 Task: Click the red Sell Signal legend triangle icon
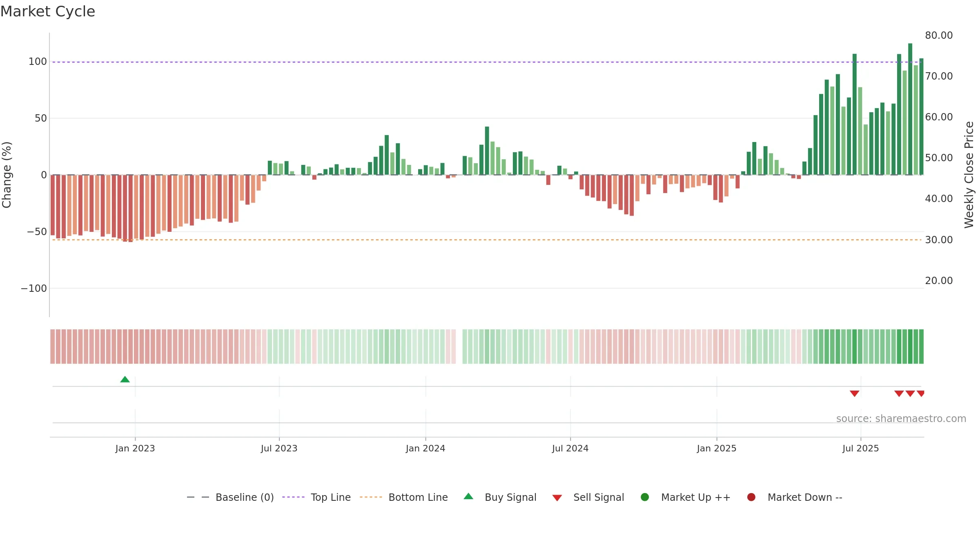coord(557,498)
